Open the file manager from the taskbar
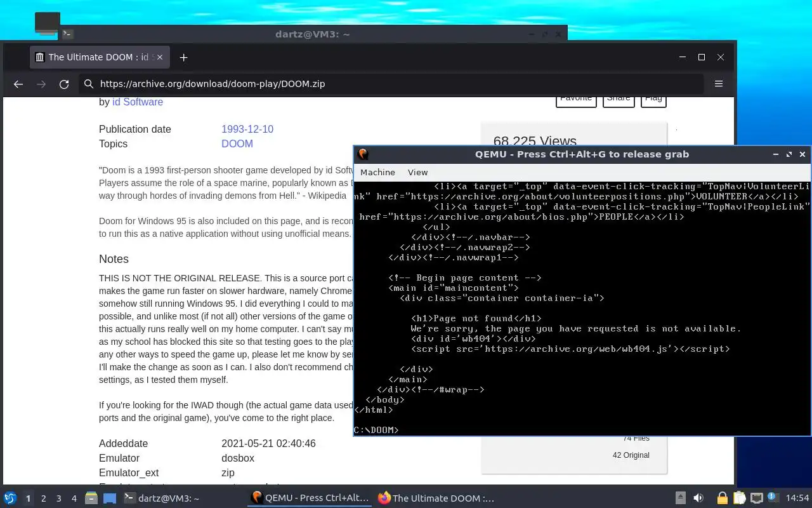Screen dimensions: 812x508 pyautogui.click(x=91, y=498)
